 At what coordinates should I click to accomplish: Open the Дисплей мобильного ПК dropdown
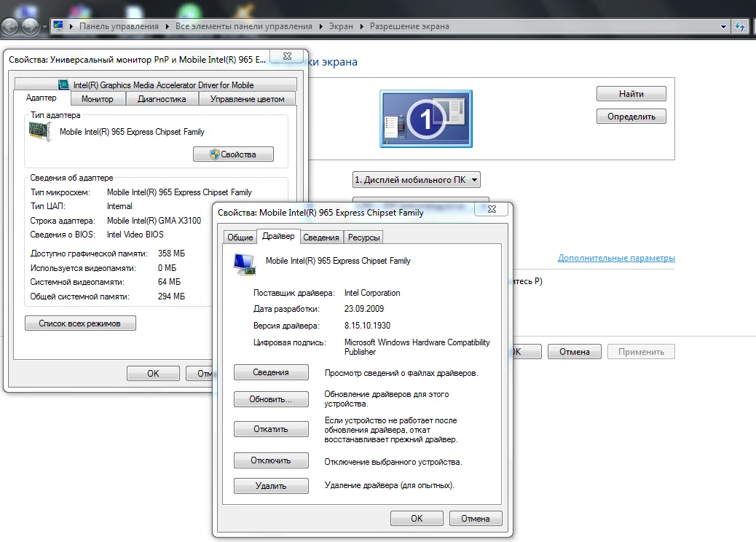pos(417,180)
